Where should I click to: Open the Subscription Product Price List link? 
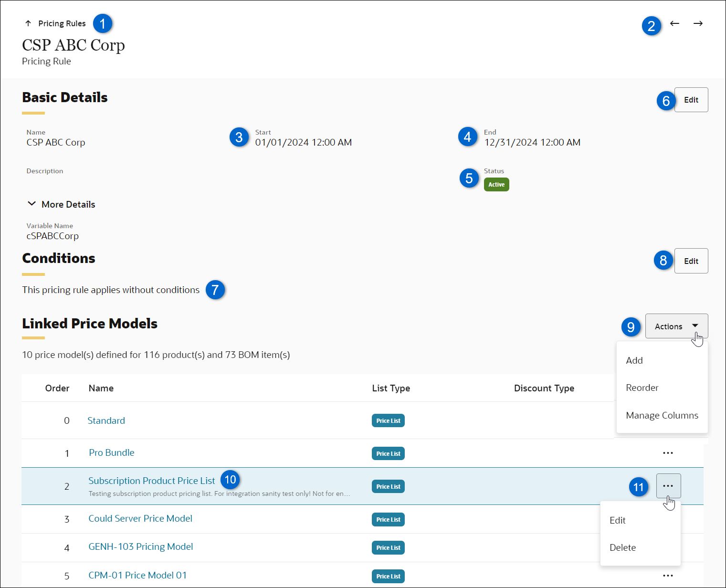point(151,481)
